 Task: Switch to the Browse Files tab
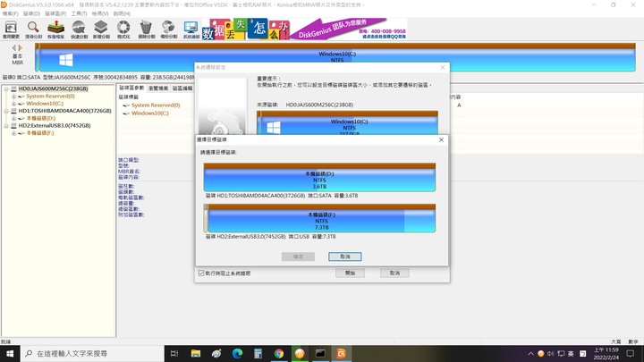tap(158, 88)
